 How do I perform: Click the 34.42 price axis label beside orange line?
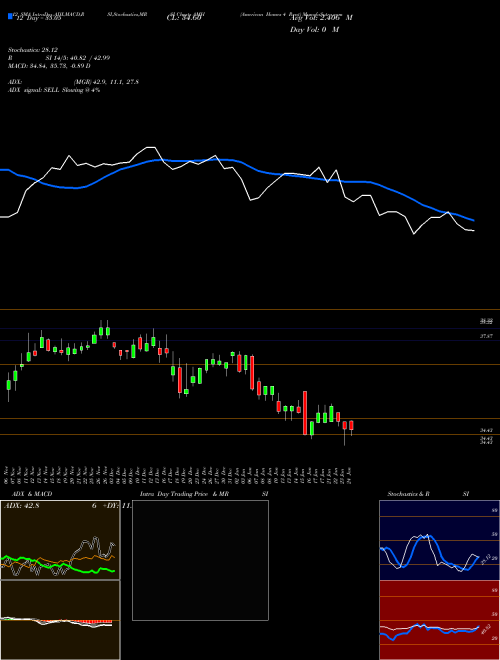[486, 431]
